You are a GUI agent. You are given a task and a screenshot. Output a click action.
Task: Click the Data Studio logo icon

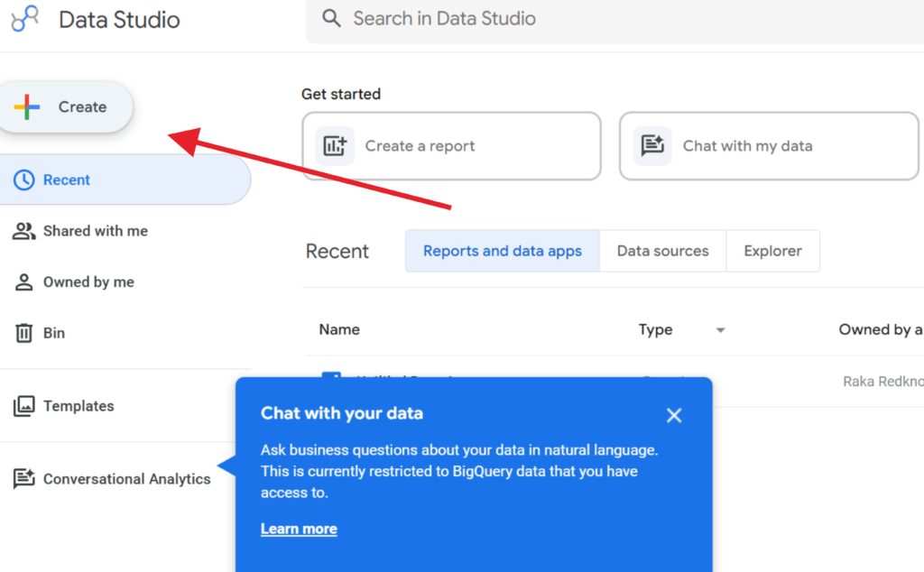(x=24, y=19)
